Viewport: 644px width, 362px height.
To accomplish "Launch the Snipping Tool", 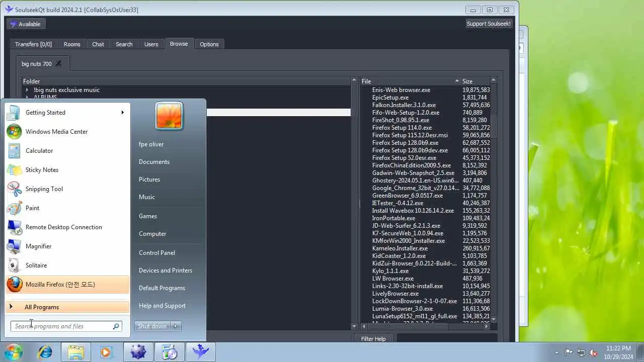I will 67,189.
